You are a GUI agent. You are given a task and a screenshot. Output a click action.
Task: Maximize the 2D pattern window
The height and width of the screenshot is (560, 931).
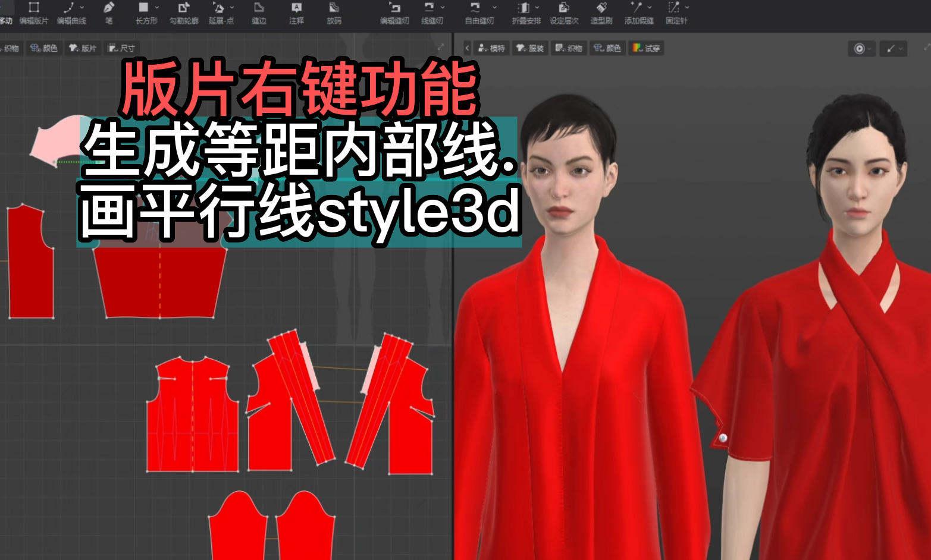click(441, 47)
